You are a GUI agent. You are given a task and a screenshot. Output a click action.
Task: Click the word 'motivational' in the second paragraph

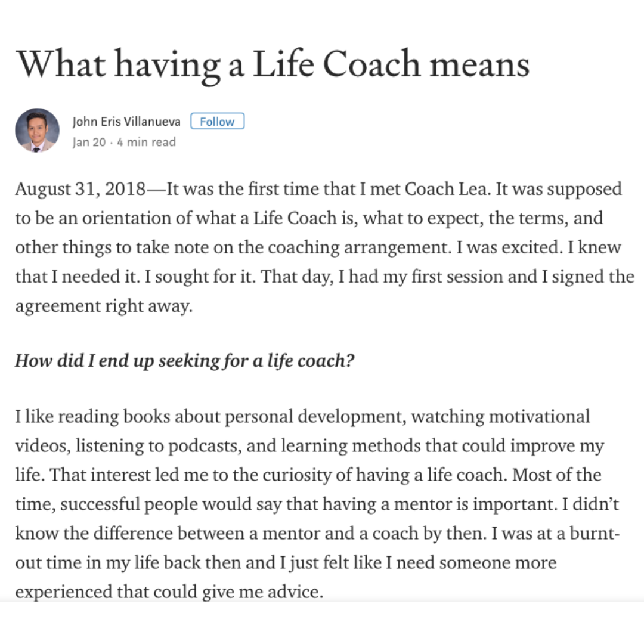click(539, 416)
